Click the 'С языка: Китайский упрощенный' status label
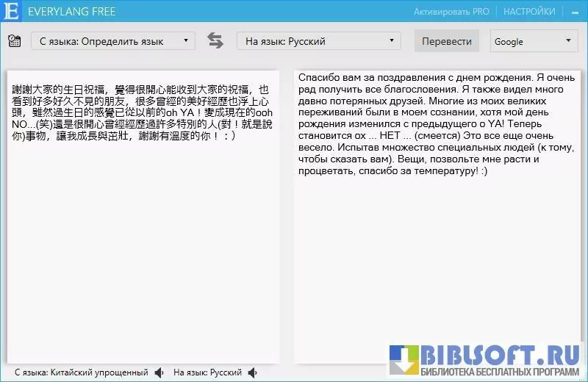 pyautogui.click(x=81, y=372)
